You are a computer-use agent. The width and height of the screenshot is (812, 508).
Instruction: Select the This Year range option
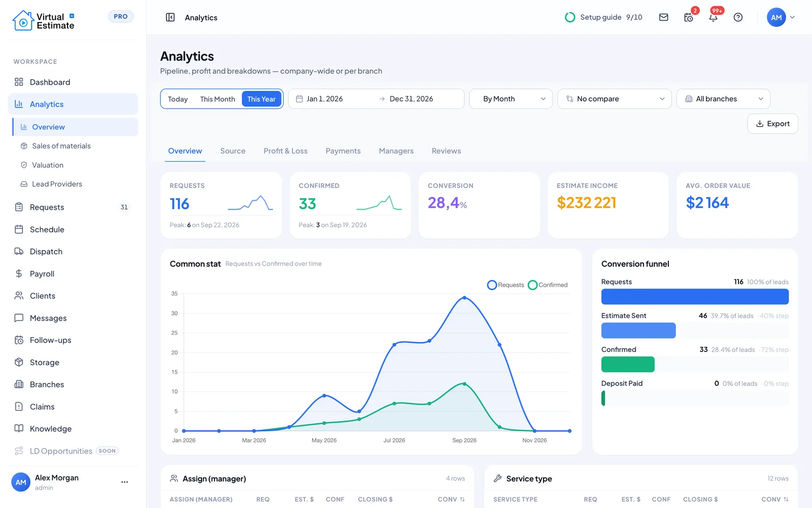(x=261, y=99)
